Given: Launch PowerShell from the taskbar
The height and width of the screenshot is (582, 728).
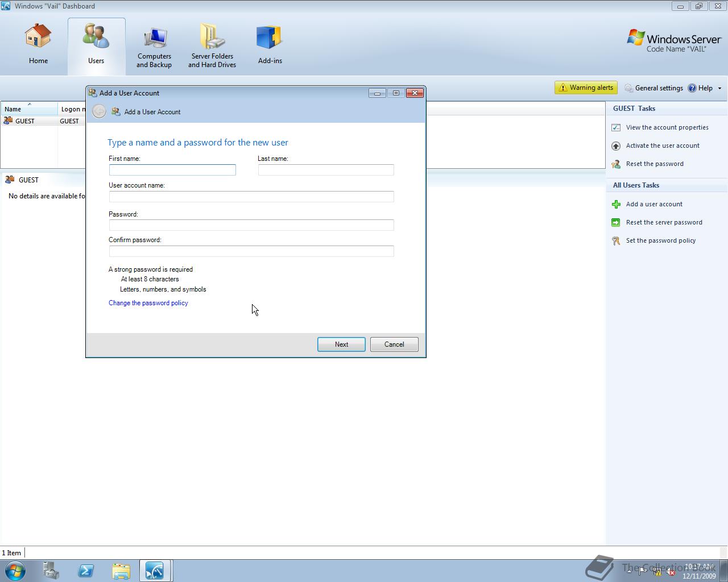Looking at the screenshot, I should (x=86, y=571).
